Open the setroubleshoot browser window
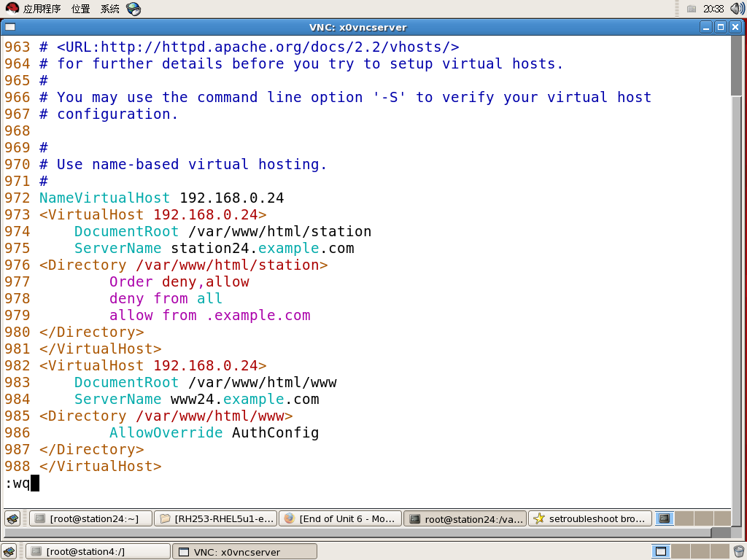The width and height of the screenshot is (747, 560). coord(590,518)
